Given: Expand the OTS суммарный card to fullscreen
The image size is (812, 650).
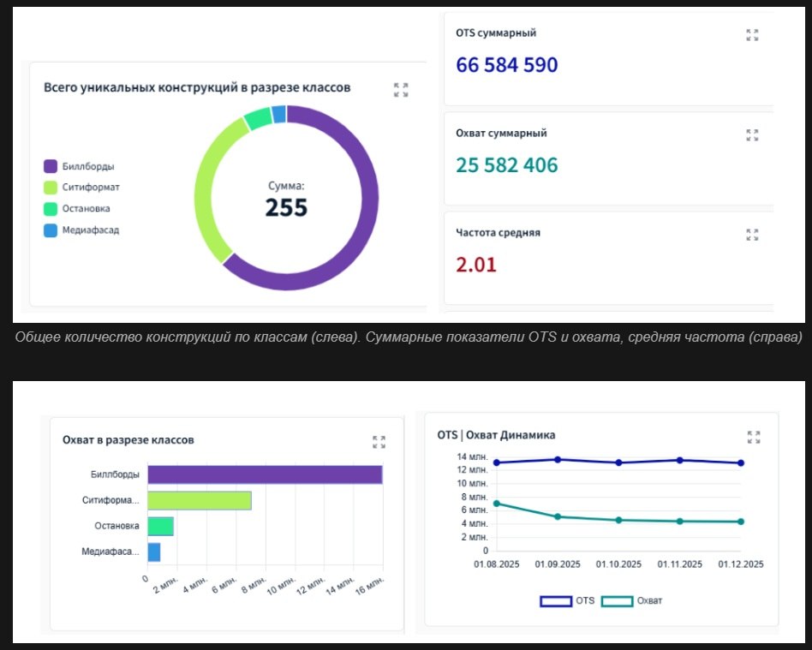Looking at the screenshot, I should 752,35.
